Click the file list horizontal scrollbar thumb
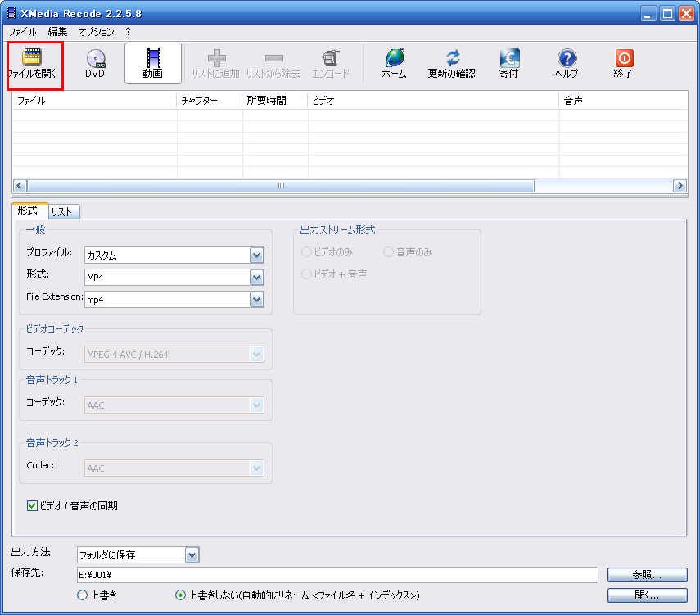Image resolution: width=700 pixels, height=615 pixels. (x=281, y=185)
